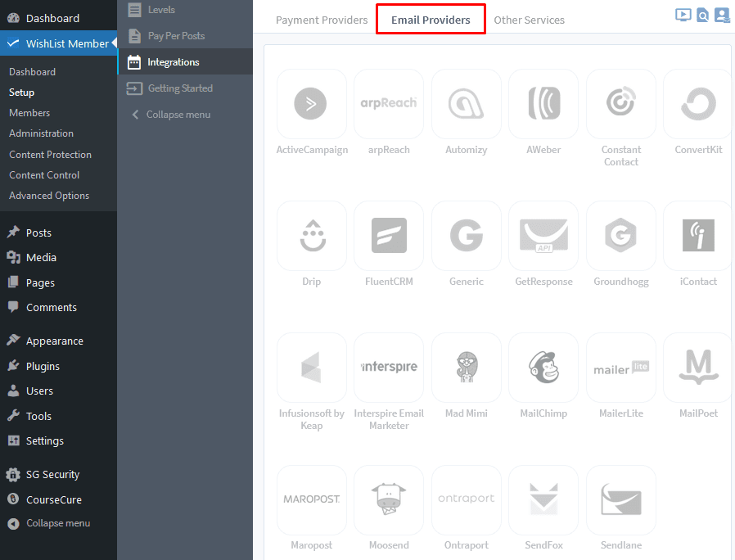Open the MailChimp integration icon
Screen dimensions: 735x560
point(543,368)
